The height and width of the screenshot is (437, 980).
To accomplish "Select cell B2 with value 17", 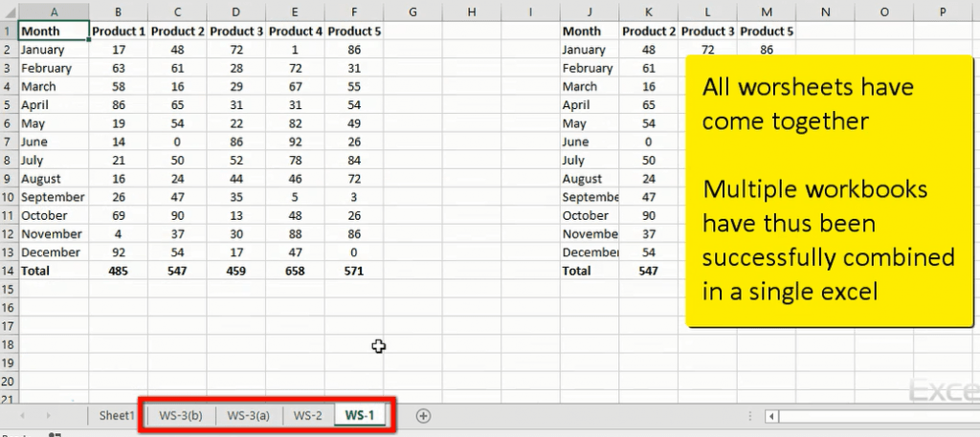I will tap(118, 50).
